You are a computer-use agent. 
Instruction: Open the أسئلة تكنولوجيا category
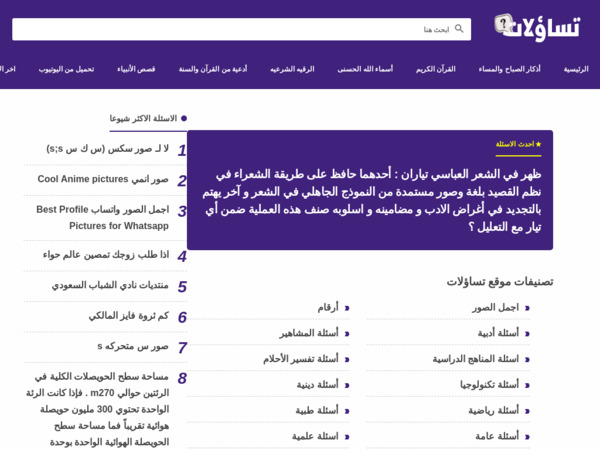pos(489,385)
